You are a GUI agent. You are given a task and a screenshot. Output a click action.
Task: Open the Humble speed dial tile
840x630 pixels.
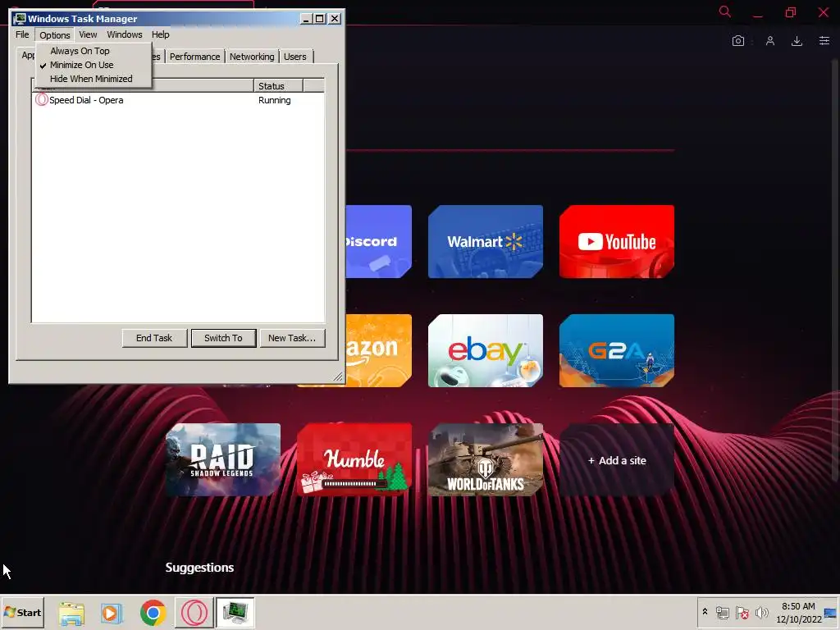(x=354, y=460)
